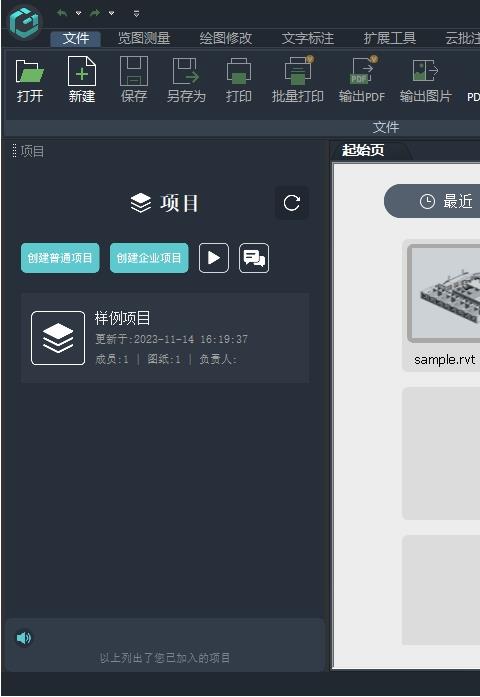This screenshot has width=480, height=697.
Task: Toggle the speaker announcement icon
Action: 24,638
